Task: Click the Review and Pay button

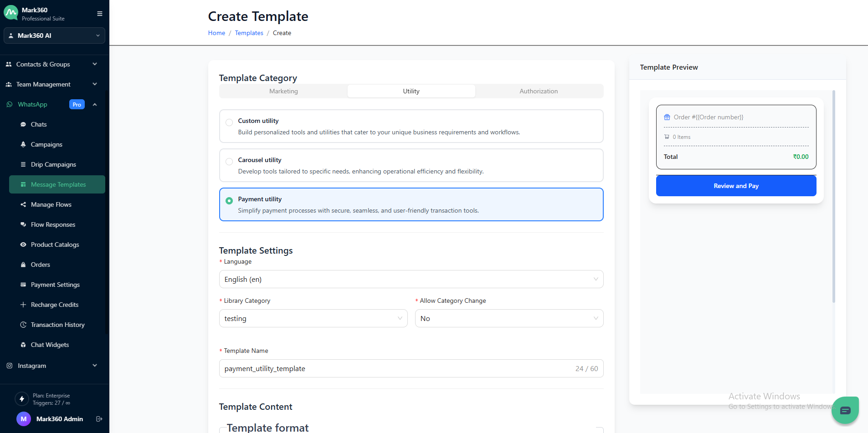Action: pos(736,186)
